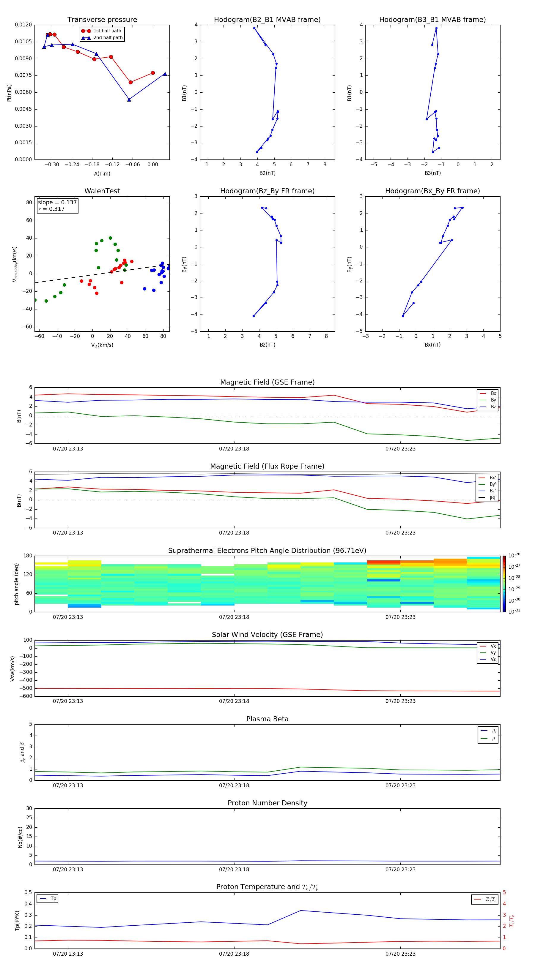The image size is (535, 980).
Task: Click the '1st half path' legend entry
Action: click(102, 31)
